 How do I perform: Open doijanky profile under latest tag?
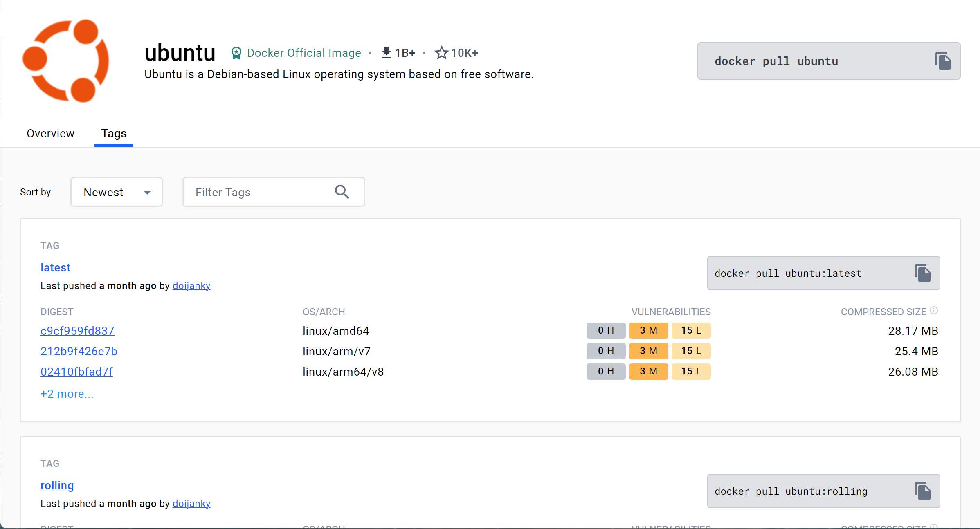(x=191, y=286)
